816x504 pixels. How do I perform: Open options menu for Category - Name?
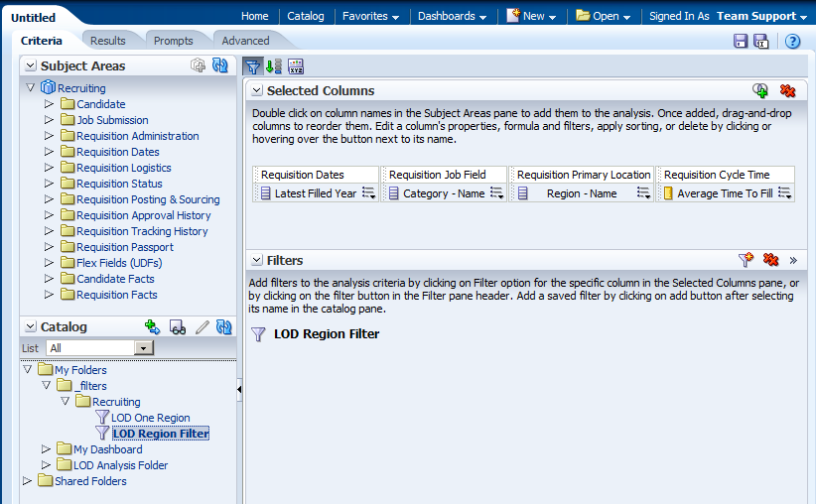point(497,192)
